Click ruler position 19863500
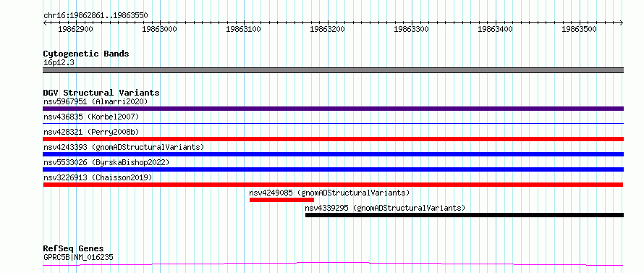This screenshot has height=273, width=644. point(579,29)
